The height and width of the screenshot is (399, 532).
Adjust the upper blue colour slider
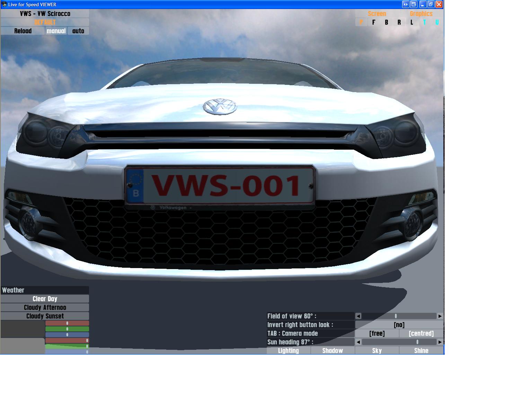[x=67, y=335]
